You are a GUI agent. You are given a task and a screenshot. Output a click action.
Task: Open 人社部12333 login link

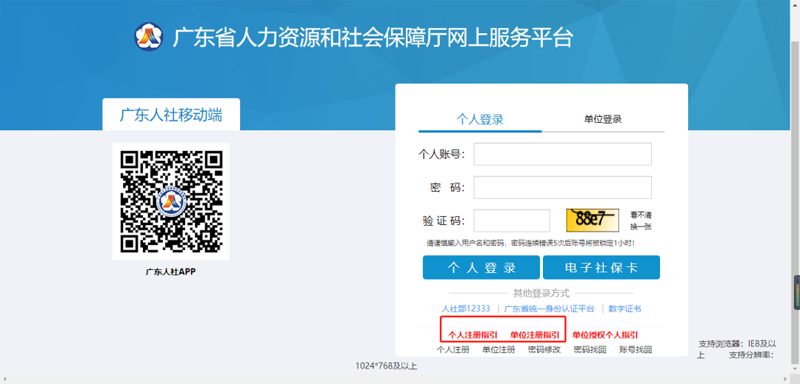coord(466,309)
